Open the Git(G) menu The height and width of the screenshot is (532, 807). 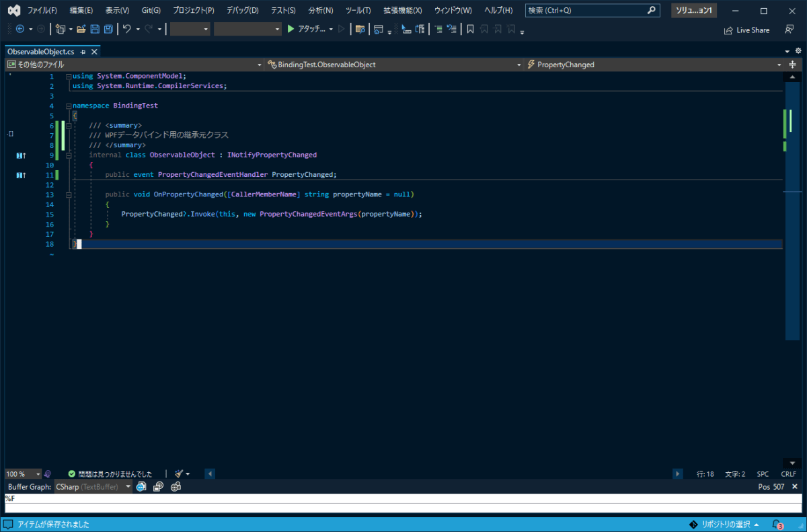click(x=151, y=11)
